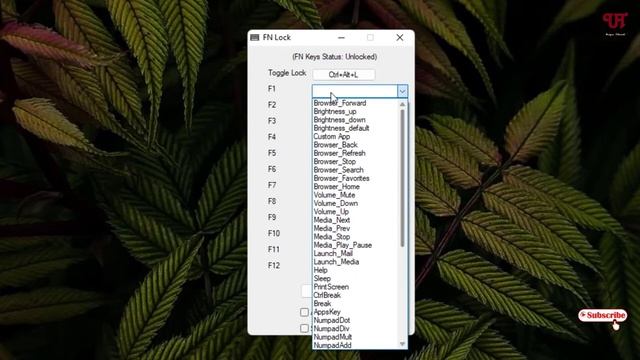Minimize the FN Lock window

[x=341, y=38]
